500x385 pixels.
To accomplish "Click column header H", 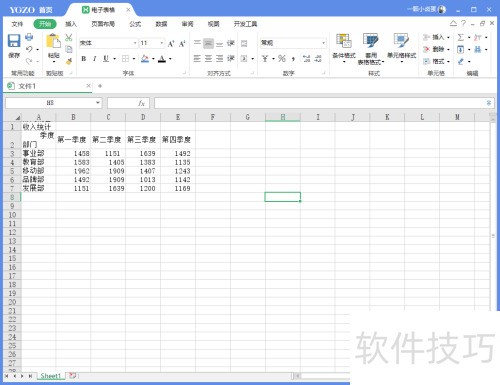I will click(x=283, y=117).
